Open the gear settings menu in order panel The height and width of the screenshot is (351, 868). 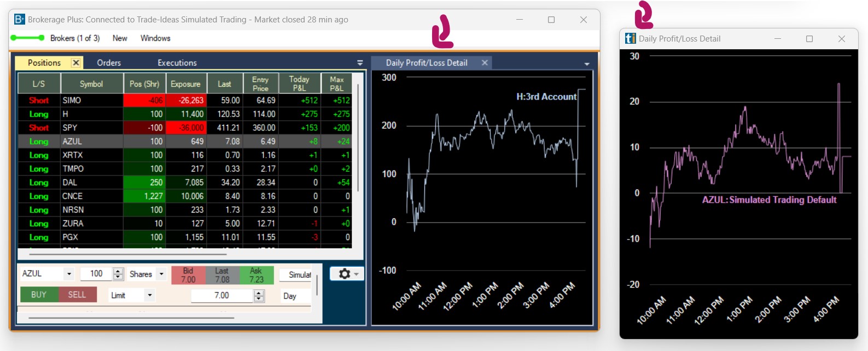[347, 274]
